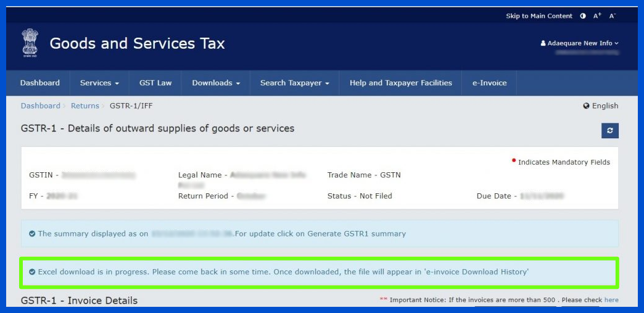Screen dimensions: 644x313
Task: Go to Returns breadcrumb link
Action: click(x=85, y=106)
